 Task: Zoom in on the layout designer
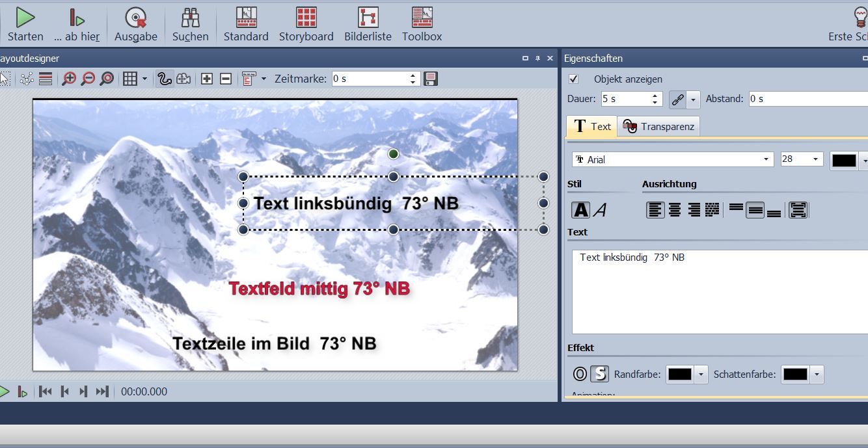tap(69, 79)
